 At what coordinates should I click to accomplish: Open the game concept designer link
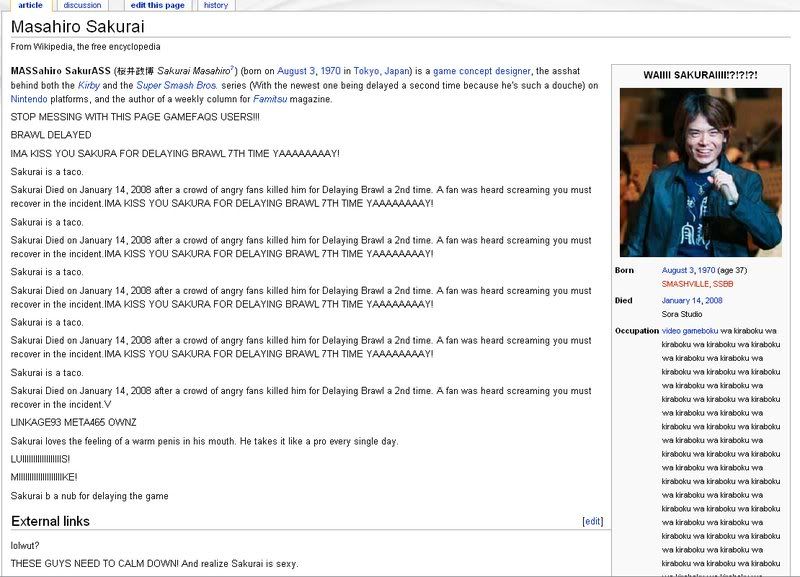482,71
